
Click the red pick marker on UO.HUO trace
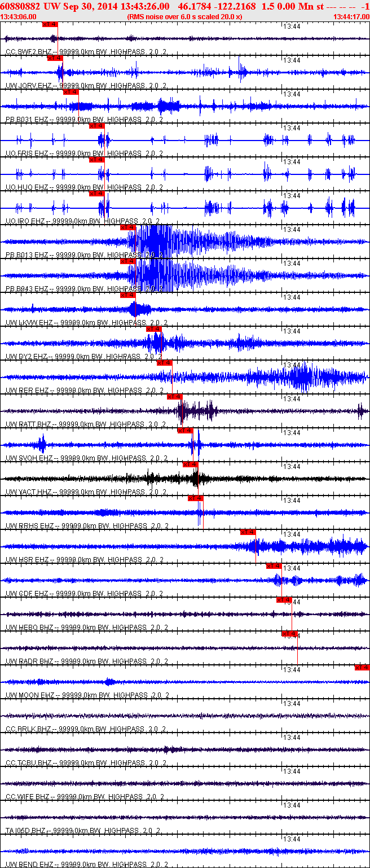[97, 160]
